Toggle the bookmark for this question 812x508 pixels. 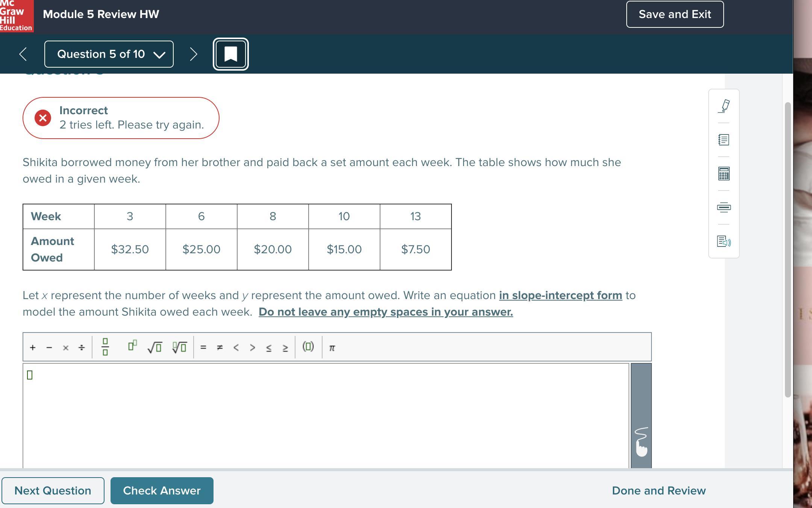(230, 54)
